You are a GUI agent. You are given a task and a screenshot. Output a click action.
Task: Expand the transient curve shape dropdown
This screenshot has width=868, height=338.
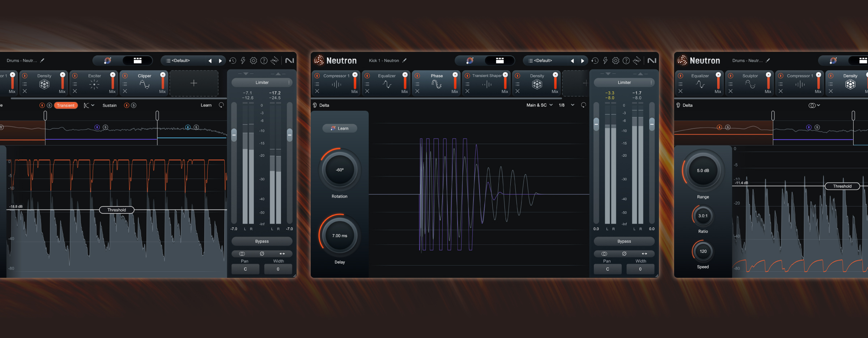(89, 105)
